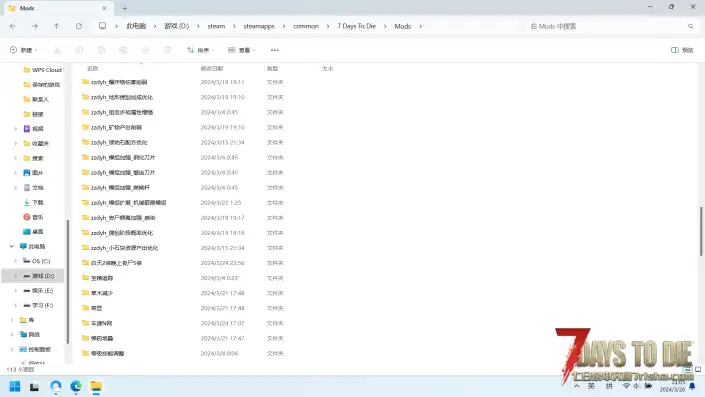Collapse the 此电脑 tree node
This screenshot has width=705, height=397.
coord(12,246)
